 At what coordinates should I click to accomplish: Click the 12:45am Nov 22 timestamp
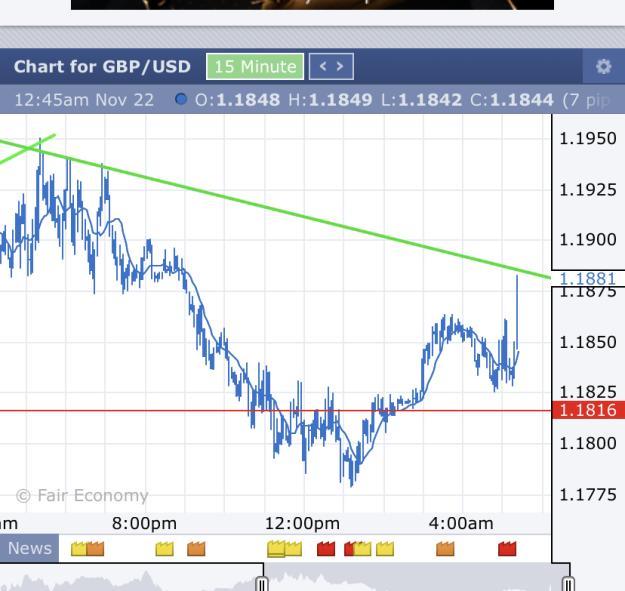tap(84, 100)
